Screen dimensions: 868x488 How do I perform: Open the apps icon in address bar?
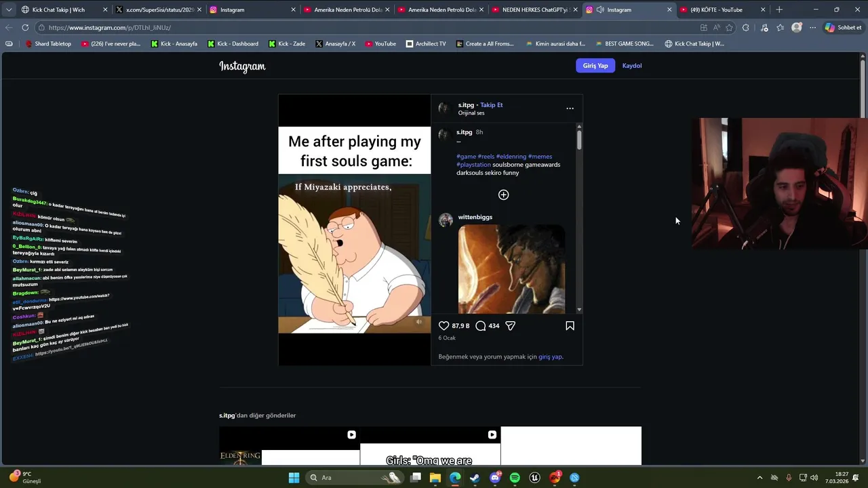point(703,28)
